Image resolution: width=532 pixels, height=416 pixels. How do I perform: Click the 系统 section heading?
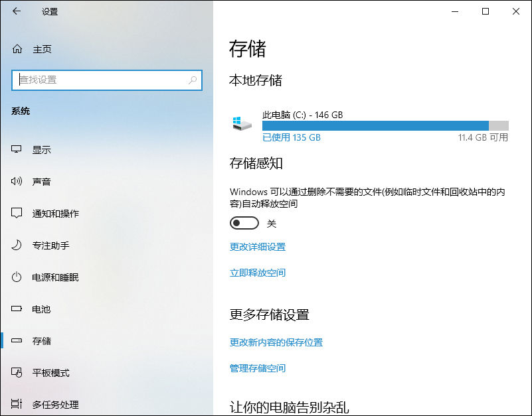pyautogui.click(x=21, y=111)
